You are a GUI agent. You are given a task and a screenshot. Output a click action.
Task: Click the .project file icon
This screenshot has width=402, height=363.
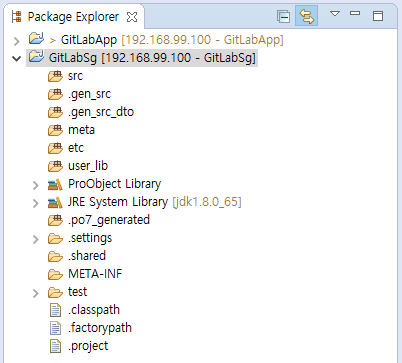coord(55,346)
